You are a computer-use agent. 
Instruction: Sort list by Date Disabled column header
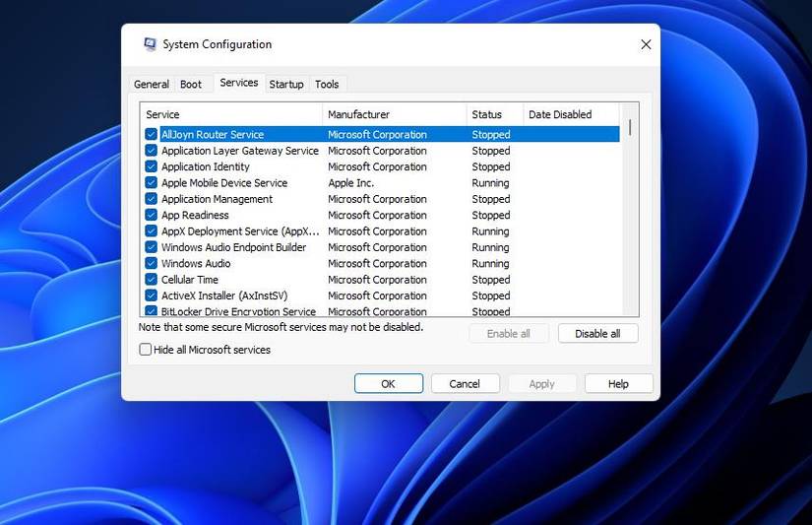click(x=571, y=114)
